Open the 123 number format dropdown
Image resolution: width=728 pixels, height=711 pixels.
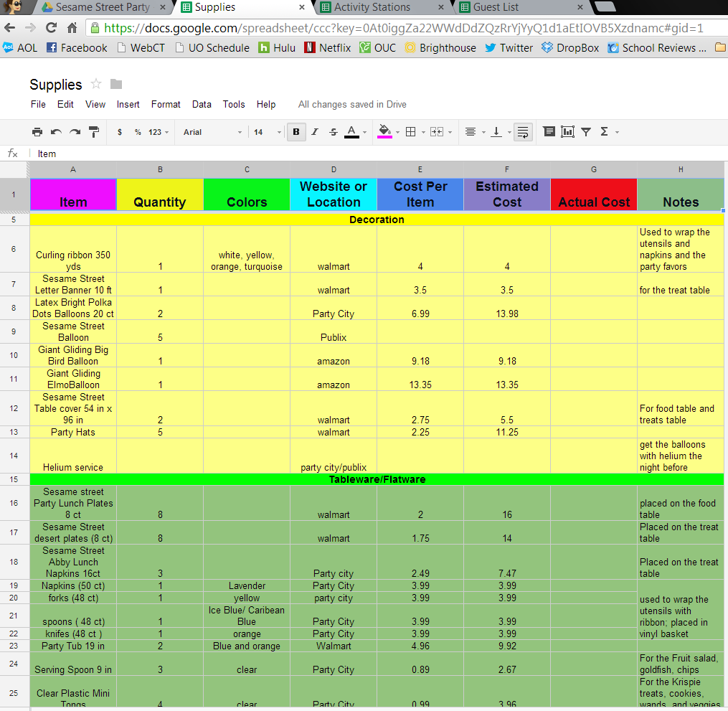coord(159,132)
